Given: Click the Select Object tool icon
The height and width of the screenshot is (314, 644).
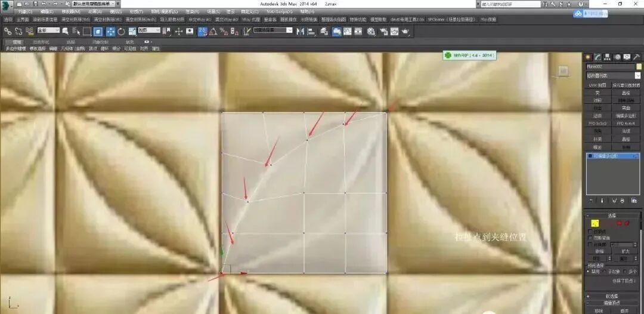Looking at the screenshot, I should point(65,31).
